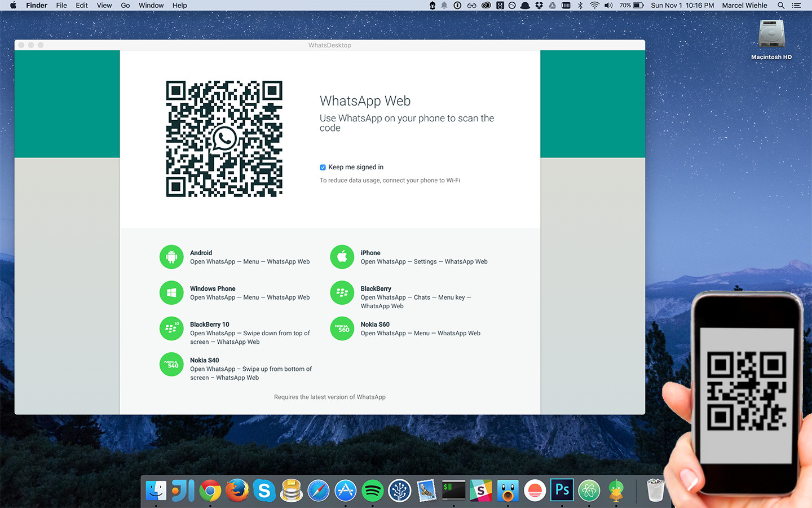Open the Window menu
The width and height of the screenshot is (812, 508).
coord(151,5)
